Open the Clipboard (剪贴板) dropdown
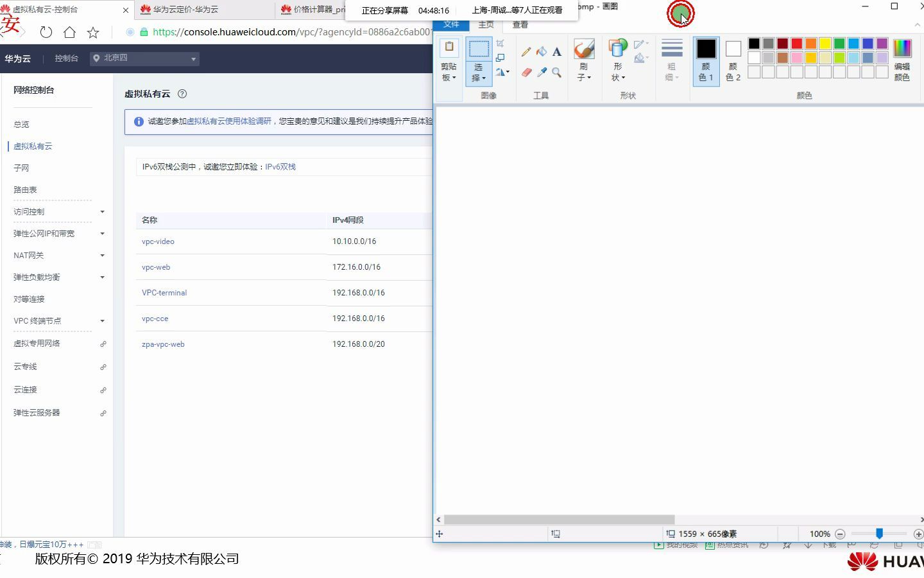Image resolution: width=924 pixels, height=578 pixels. (449, 72)
